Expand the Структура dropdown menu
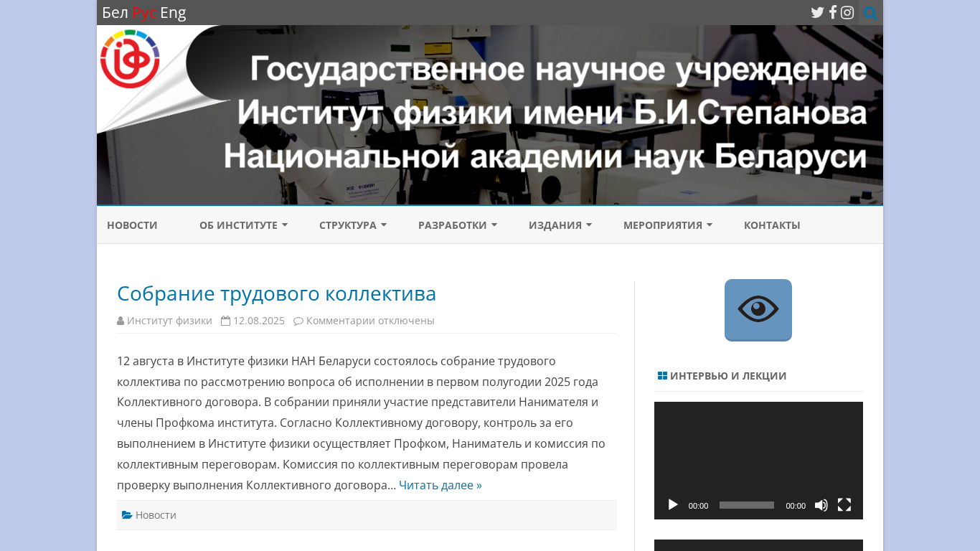The width and height of the screenshot is (980, 551). click(x=353, y=225)
